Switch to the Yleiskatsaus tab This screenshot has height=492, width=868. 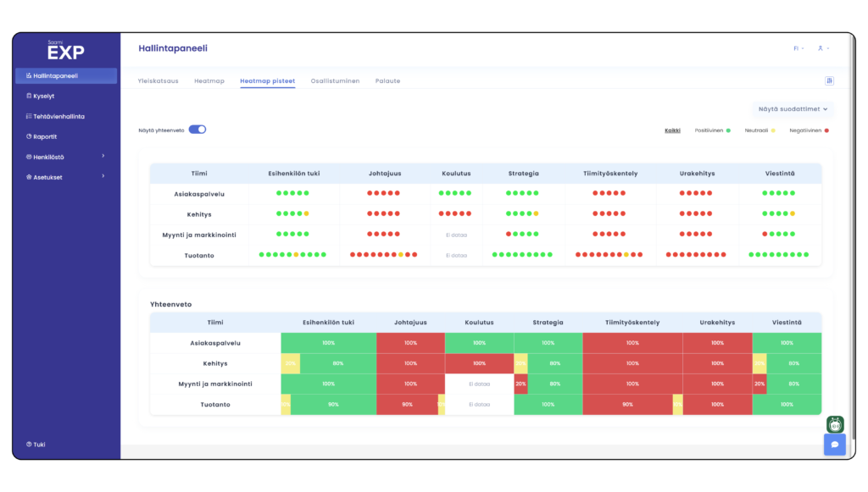click(158, 80)
